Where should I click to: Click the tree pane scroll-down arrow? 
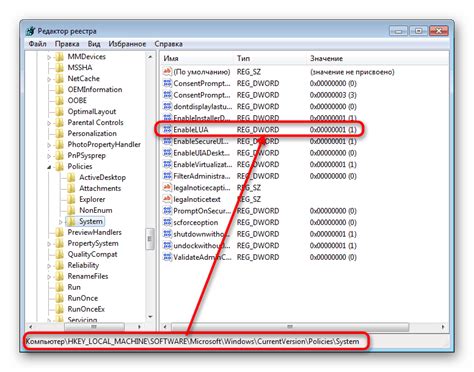[x=150, y=316]
